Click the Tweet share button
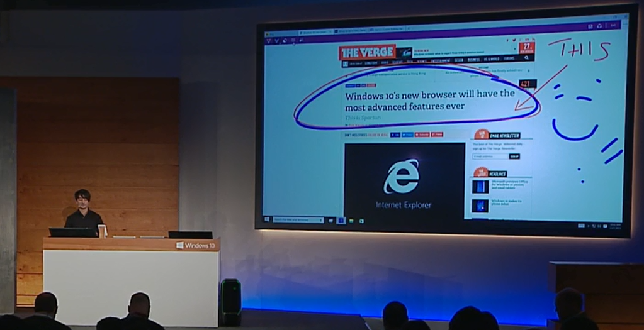644x330 pixels. coord(407,135)
